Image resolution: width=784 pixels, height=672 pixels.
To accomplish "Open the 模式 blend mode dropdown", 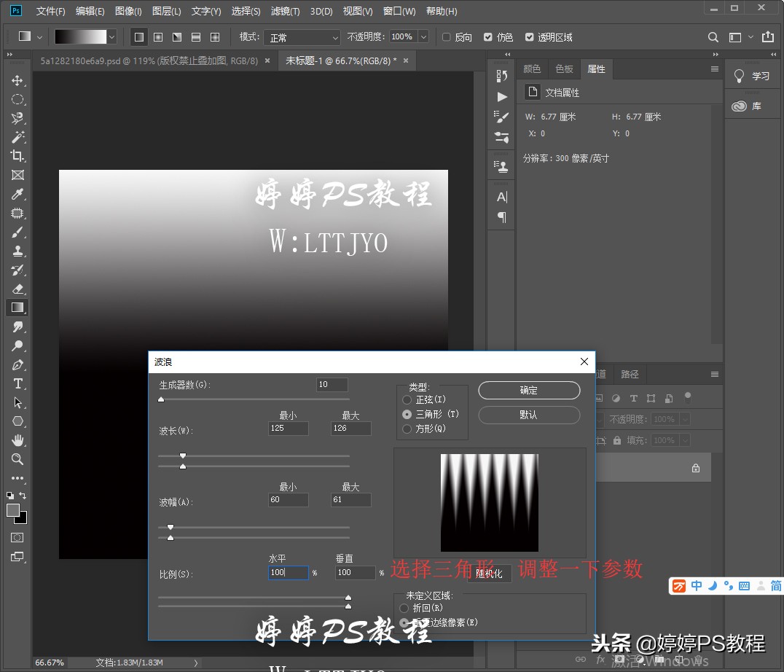I will 303,37.
